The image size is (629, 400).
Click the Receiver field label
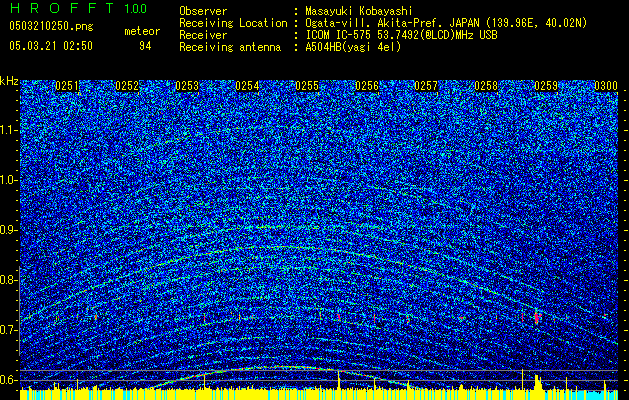click(203, 35)
